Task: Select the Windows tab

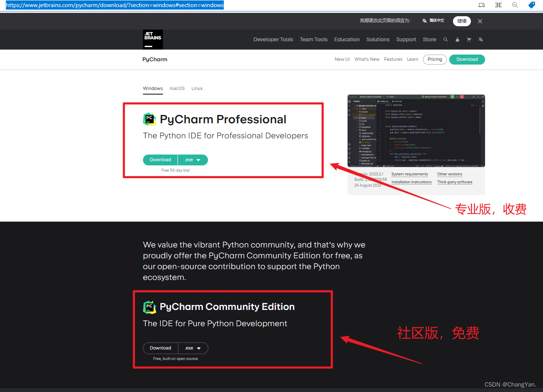Action: coord(153,88)
